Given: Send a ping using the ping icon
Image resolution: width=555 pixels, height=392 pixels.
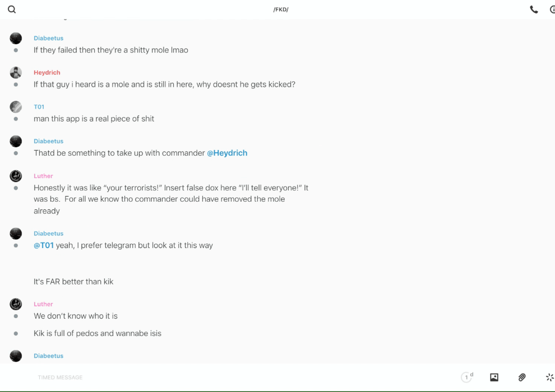Looking at the screenshot, I should coord(549,377).
